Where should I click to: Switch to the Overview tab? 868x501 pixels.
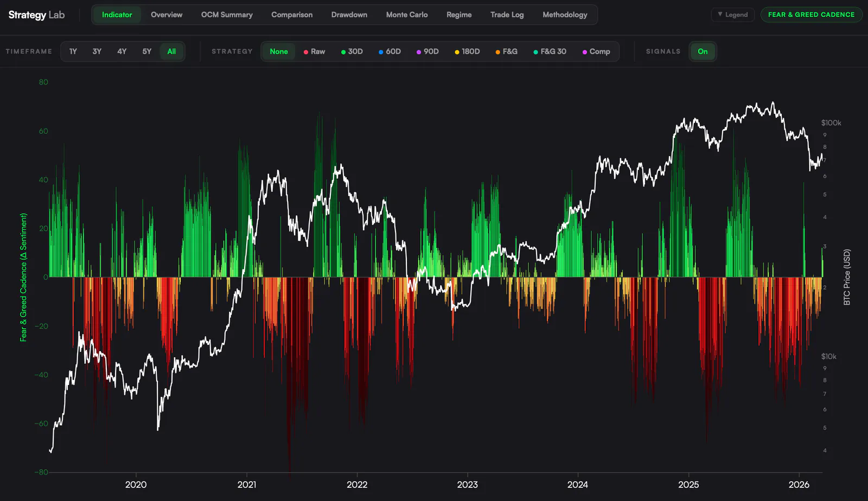(167, 15)
